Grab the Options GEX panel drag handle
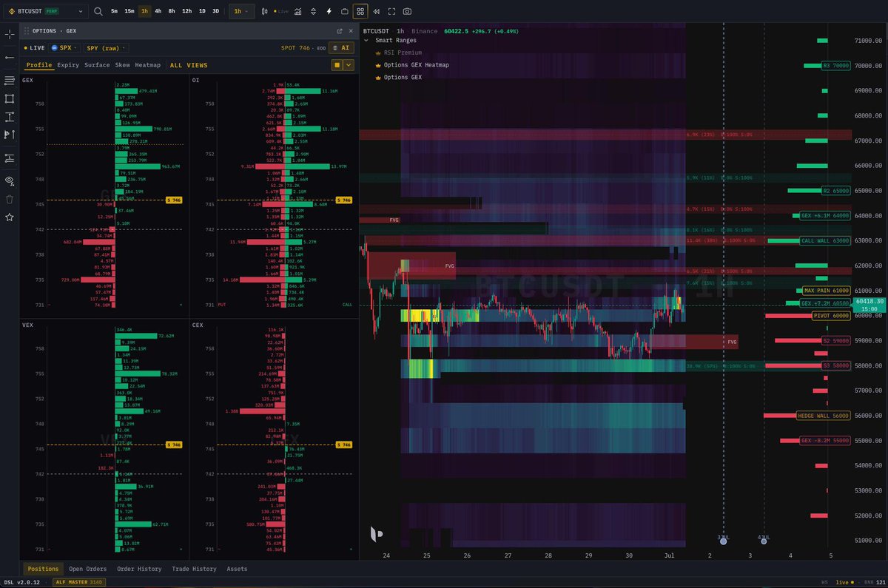The width and height of the screenshot is (888, 588). (x=27, y=31)
